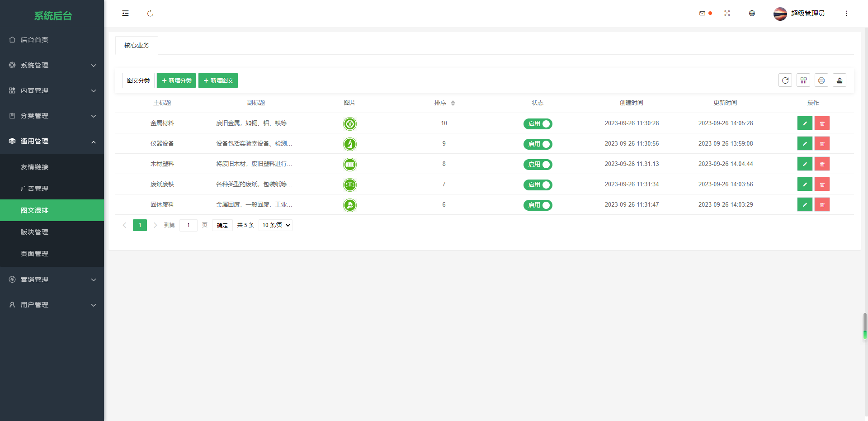868x421 pixels.
Task: Click the 新增图文 button
Action: point(218,80)
